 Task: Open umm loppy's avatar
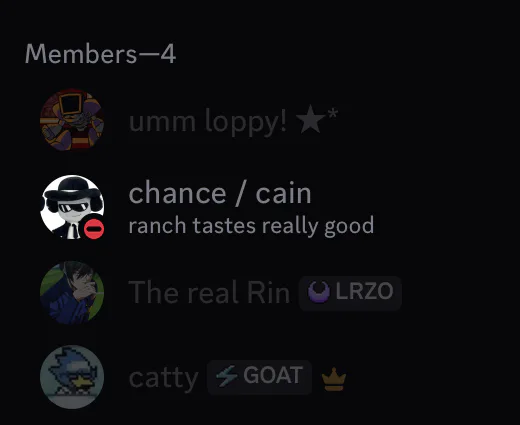tap(72, 120)
